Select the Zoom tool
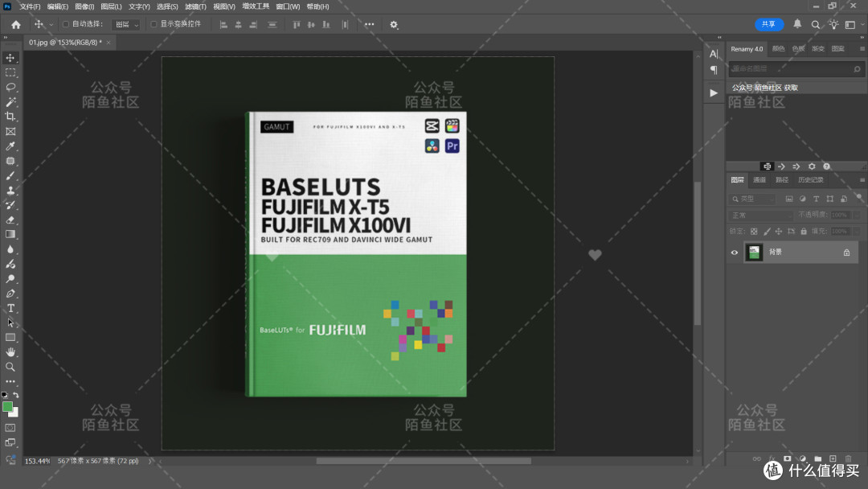 tap(10, 367)
